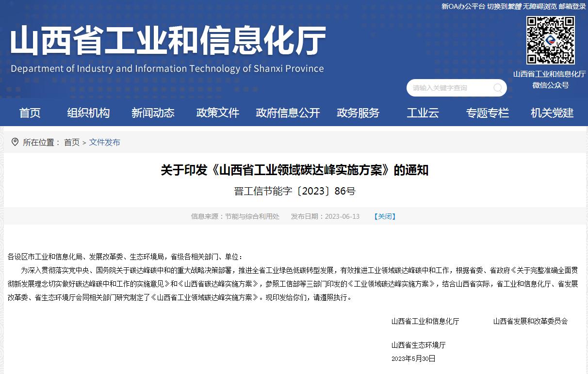Open the 组织机构 menu item
Viewport: 588px width, 374px height.
(88, 113)
